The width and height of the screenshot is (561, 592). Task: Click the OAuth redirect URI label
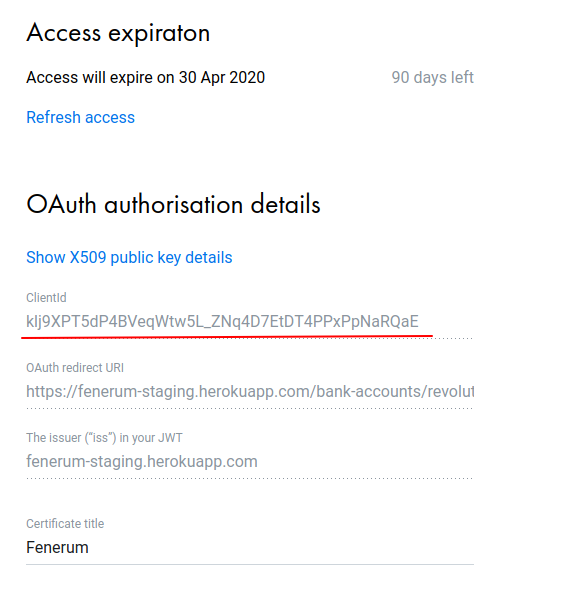[75, 367]
